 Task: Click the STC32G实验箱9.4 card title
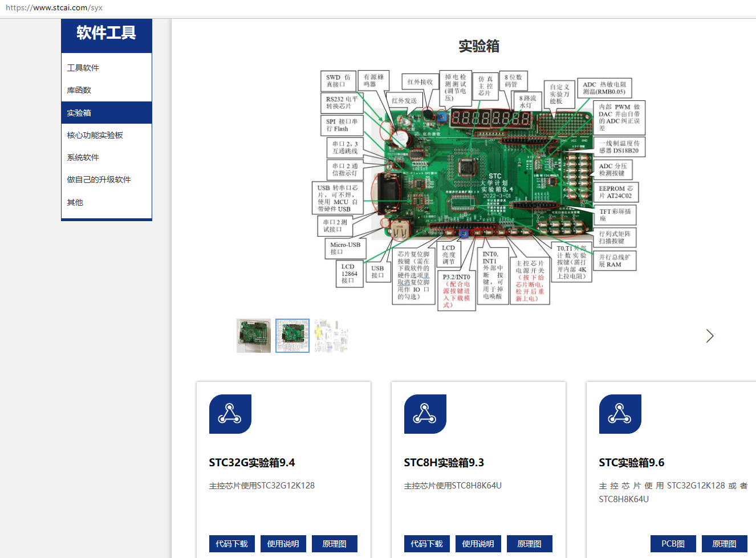coord(252,462)
